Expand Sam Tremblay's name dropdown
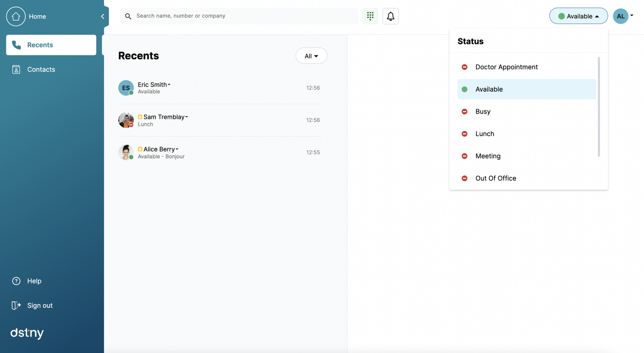This screenshot has width=644, height=353. tap(186, 117)
